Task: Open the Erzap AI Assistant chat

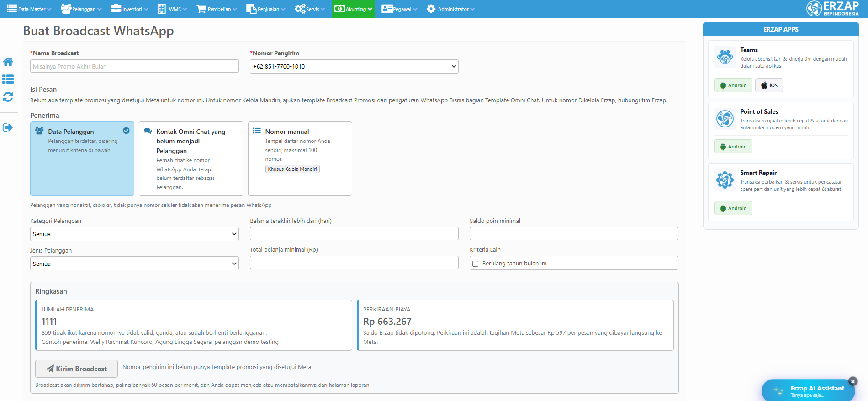Action: click(808, 391)
